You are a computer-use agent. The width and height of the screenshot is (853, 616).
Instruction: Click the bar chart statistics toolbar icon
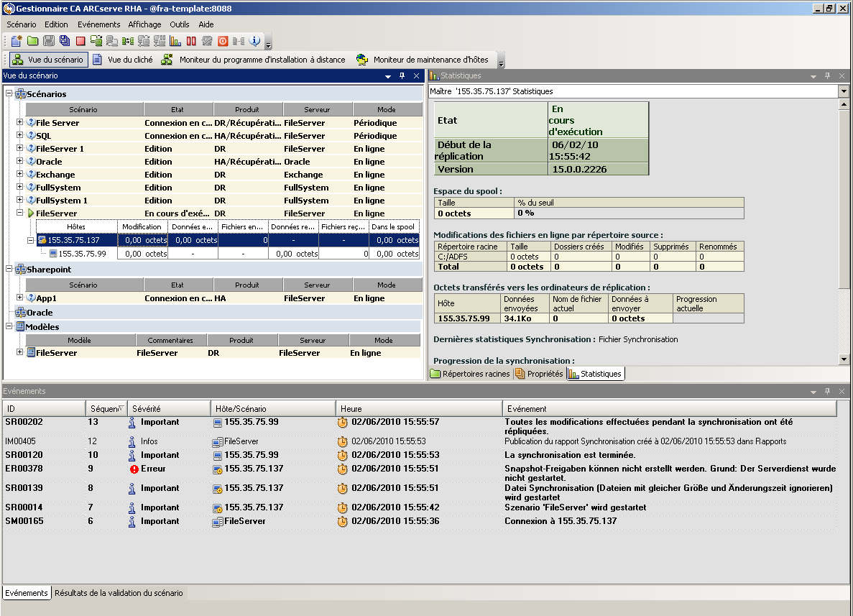[175, 41]
